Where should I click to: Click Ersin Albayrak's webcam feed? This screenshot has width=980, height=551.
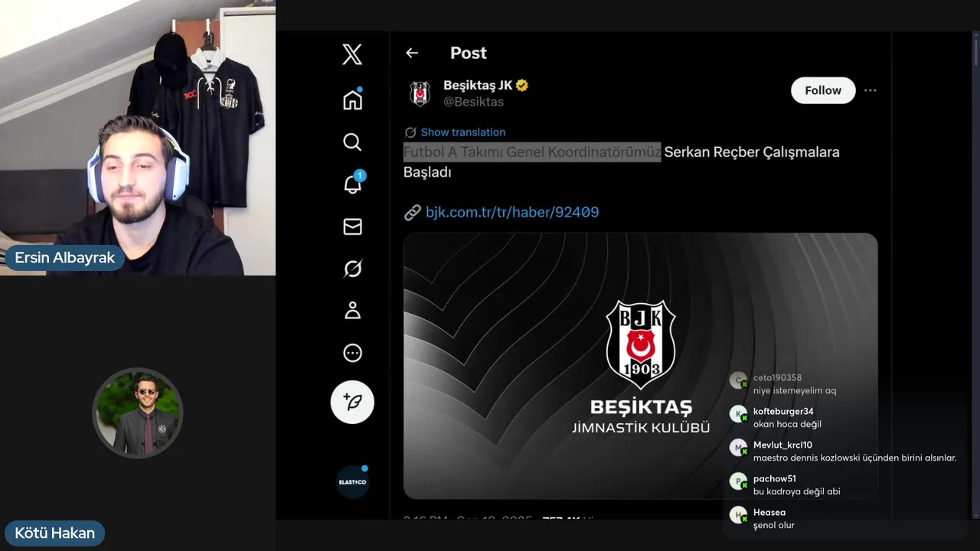click(x=138, y=138)
